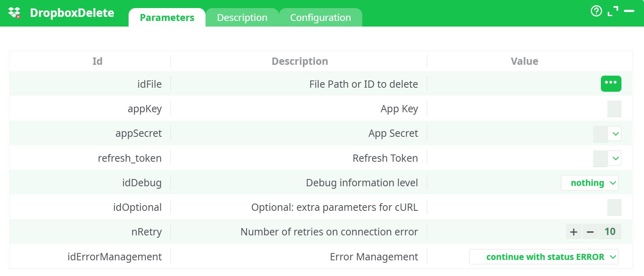Click the Value column header

(x=524, y=61)
